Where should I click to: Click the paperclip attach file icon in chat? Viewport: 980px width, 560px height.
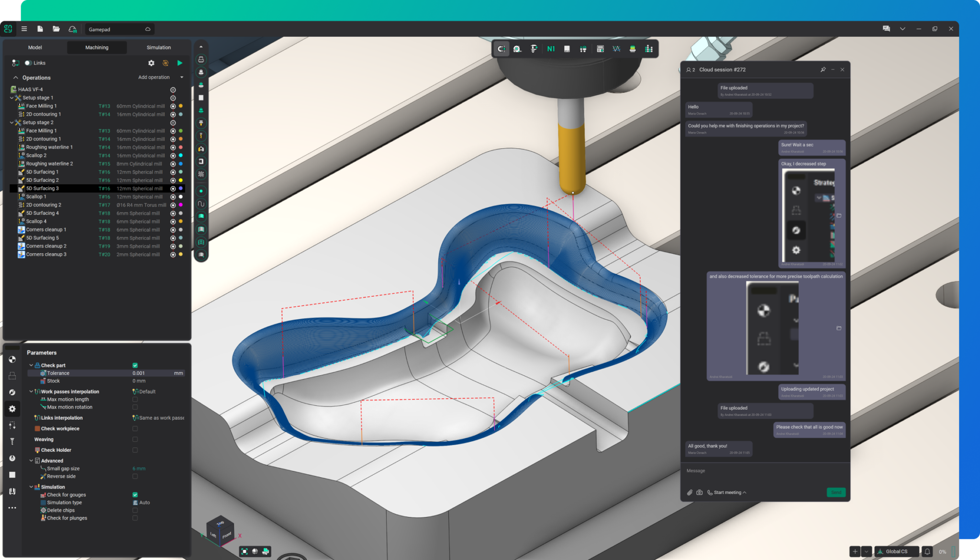tap(690, 493)
